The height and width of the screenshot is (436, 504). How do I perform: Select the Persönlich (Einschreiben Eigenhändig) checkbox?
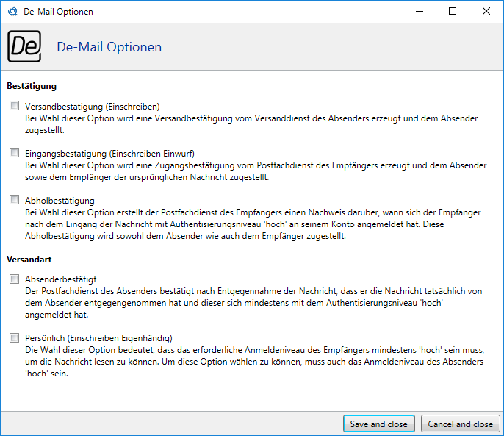coord(14,338)
